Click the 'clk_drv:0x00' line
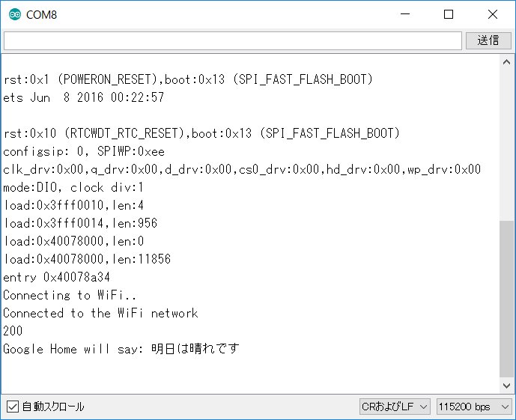 [242, 170]
